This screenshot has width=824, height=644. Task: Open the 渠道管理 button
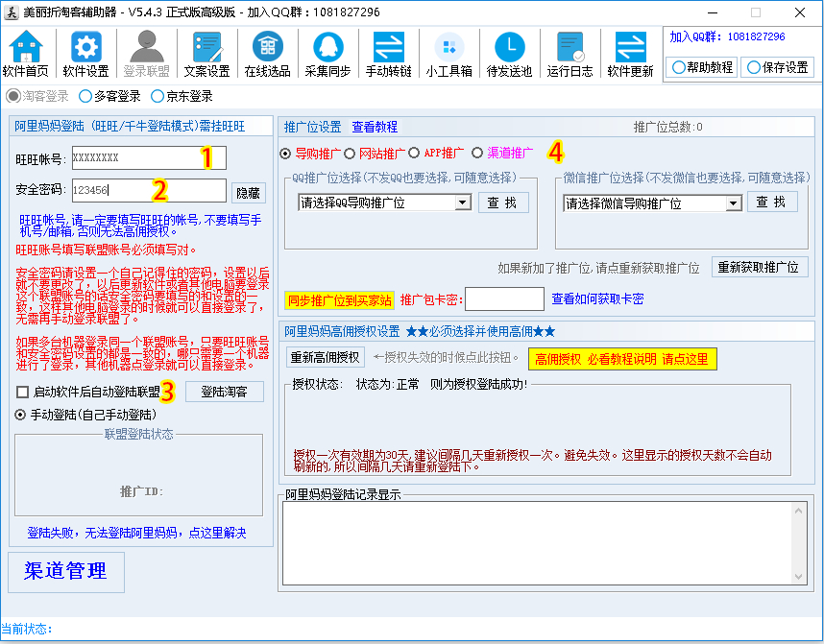click(66, 572)
